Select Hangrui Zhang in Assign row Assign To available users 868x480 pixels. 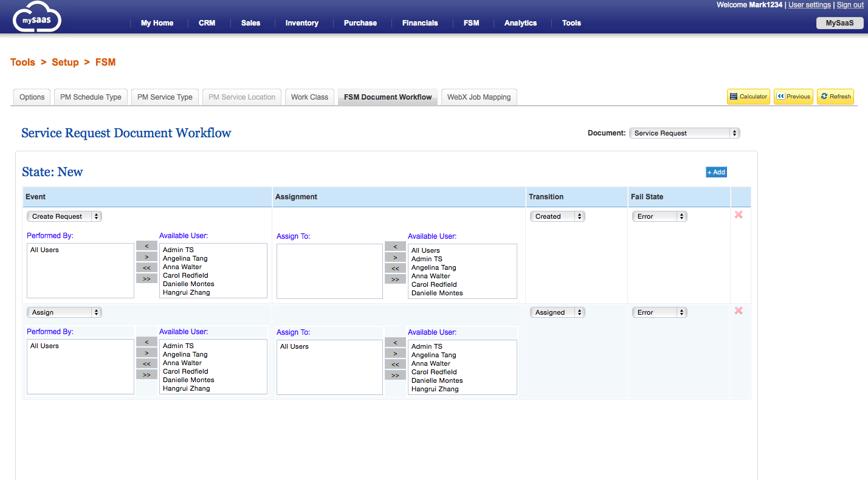pos(435,389)
